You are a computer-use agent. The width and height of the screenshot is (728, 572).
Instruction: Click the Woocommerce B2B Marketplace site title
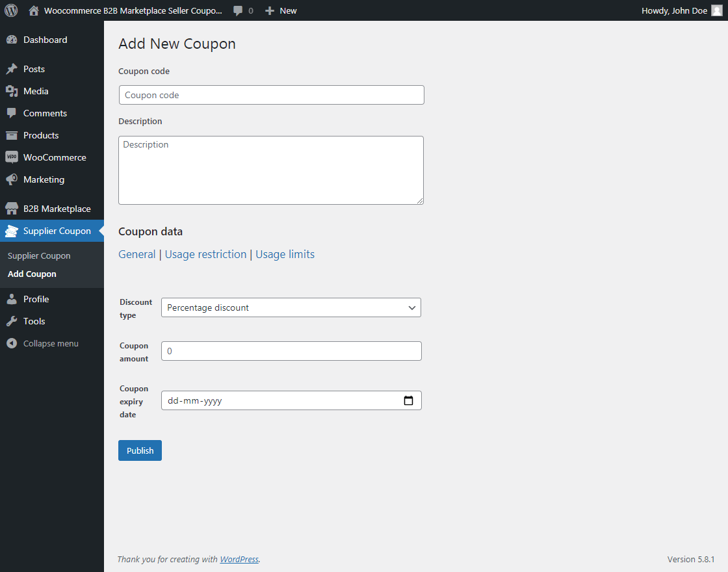[x=133, y=10]
